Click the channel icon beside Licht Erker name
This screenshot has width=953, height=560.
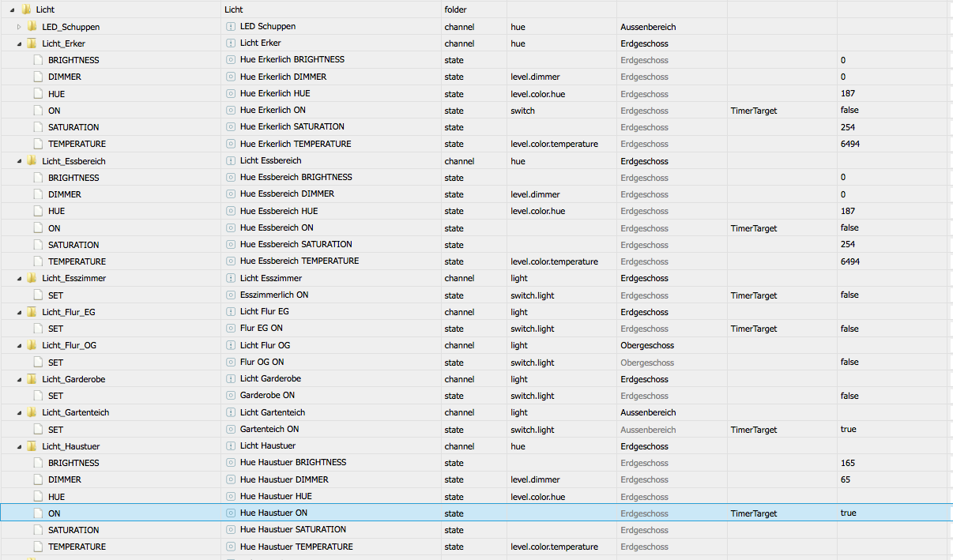[x=232, y=43]
